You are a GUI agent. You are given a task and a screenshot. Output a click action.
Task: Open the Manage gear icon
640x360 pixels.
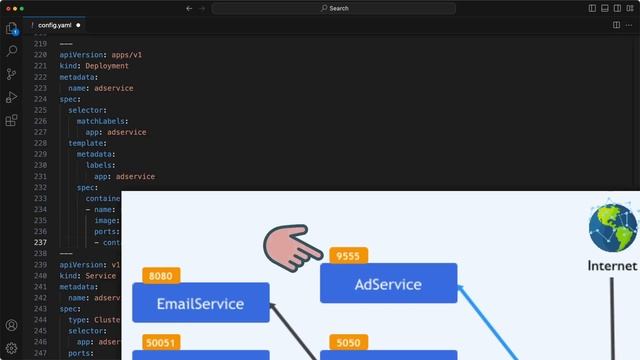[11, 348]
